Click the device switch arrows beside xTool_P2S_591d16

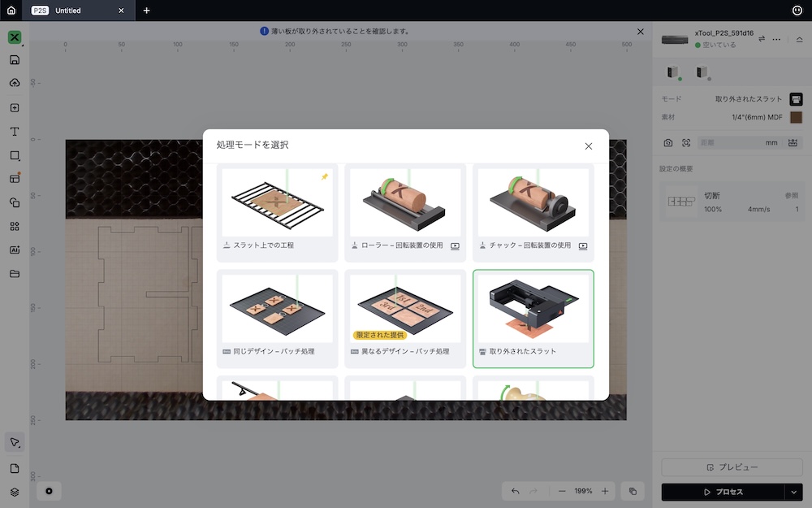coord(761,39)
